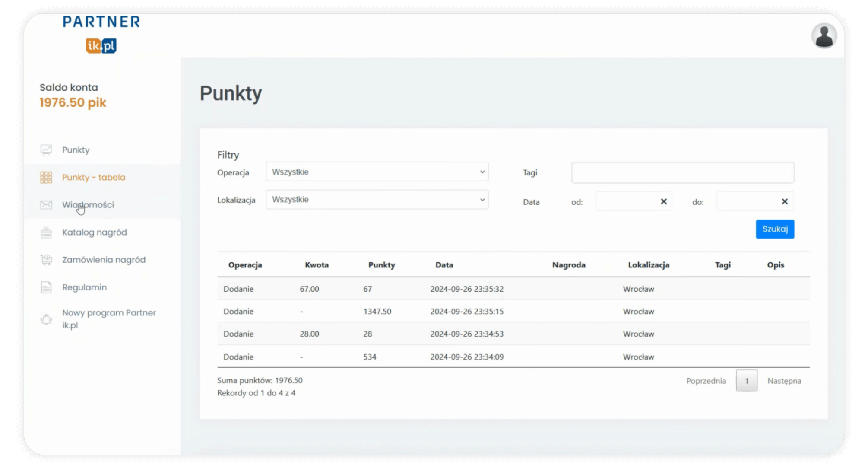Expand the Lokalizacja dropdown

tap(377, 200)
